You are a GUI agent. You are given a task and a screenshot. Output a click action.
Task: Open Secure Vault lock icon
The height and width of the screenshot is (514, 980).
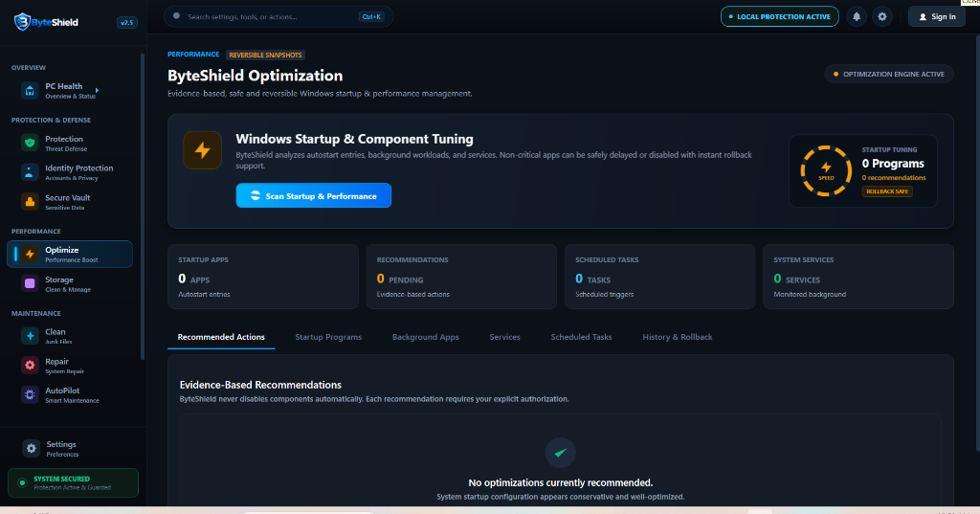pyautogui.click(x=30, y=202)
